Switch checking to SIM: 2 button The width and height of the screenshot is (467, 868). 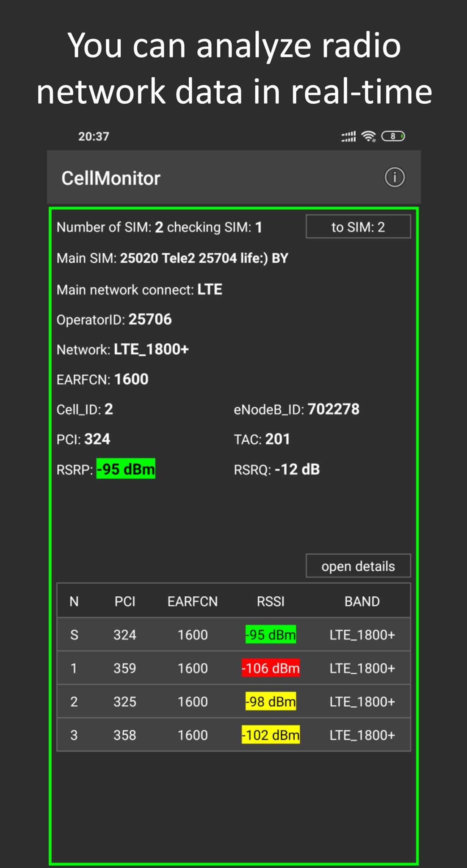coord(358,227)
